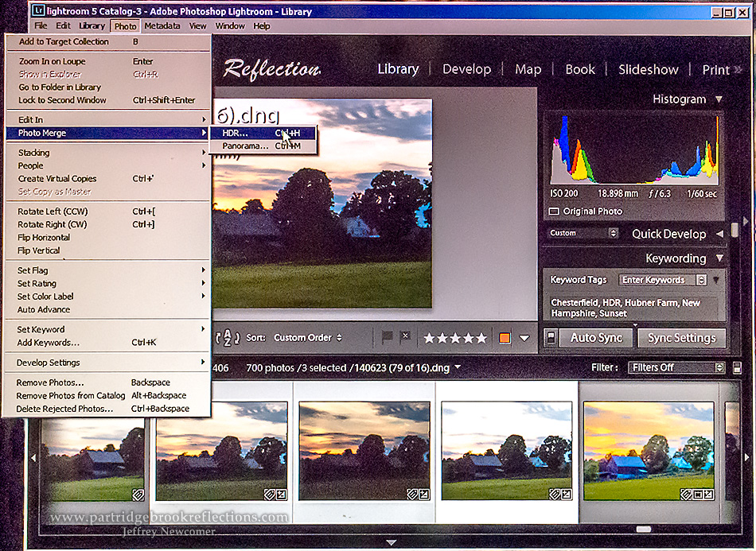The height and width of the screenshot is (551, 756).
Task: Click the sort direction A-Z icon
Action: tap(228, 338)
